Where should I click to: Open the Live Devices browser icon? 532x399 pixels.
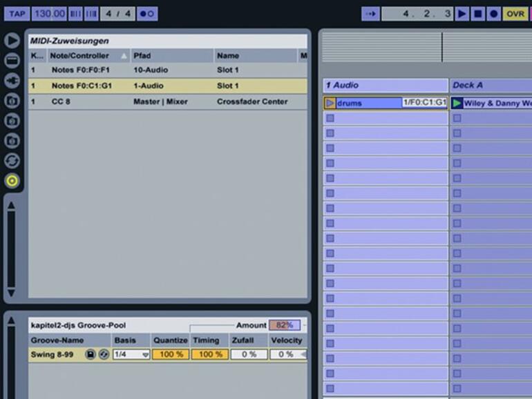[12, 60]
